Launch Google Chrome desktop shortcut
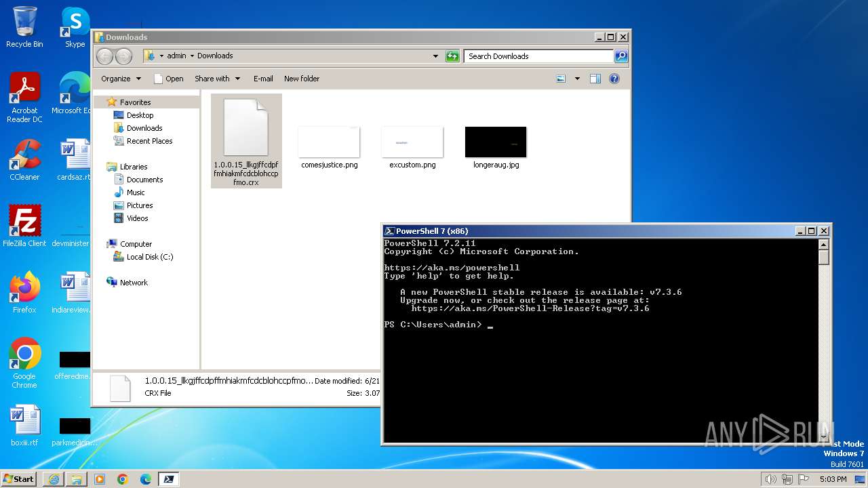 (24, 363)
